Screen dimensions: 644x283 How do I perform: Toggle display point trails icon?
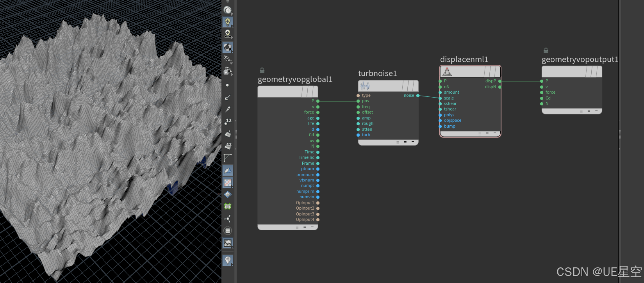tap(228, 109)
